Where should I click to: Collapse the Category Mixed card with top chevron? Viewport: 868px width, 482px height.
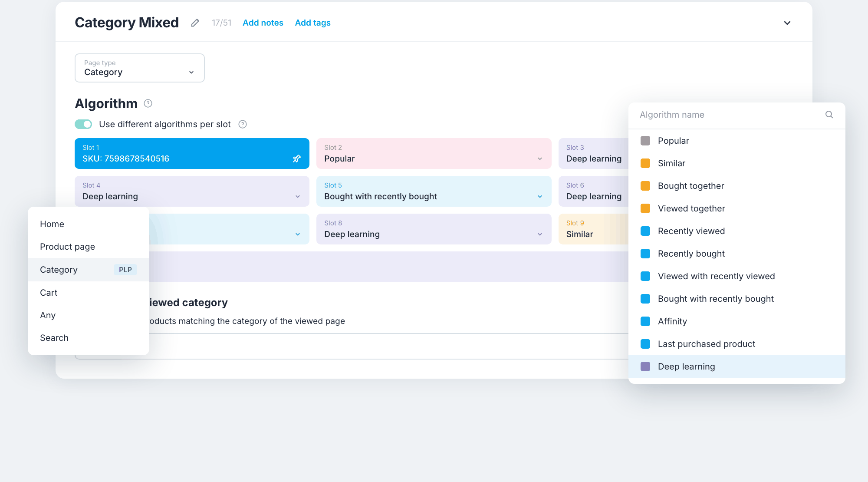pos(787,23)
